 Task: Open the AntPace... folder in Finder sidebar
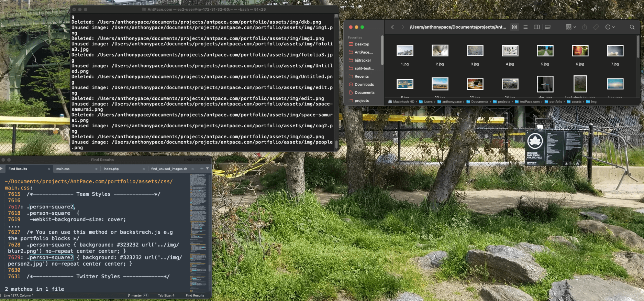click(x=363, y=52)
